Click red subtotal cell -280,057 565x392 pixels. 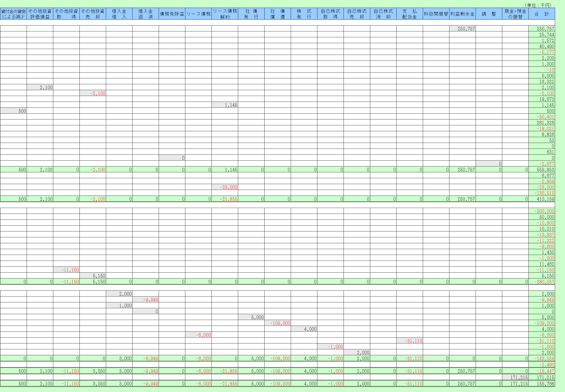click(x=542, y=282)
